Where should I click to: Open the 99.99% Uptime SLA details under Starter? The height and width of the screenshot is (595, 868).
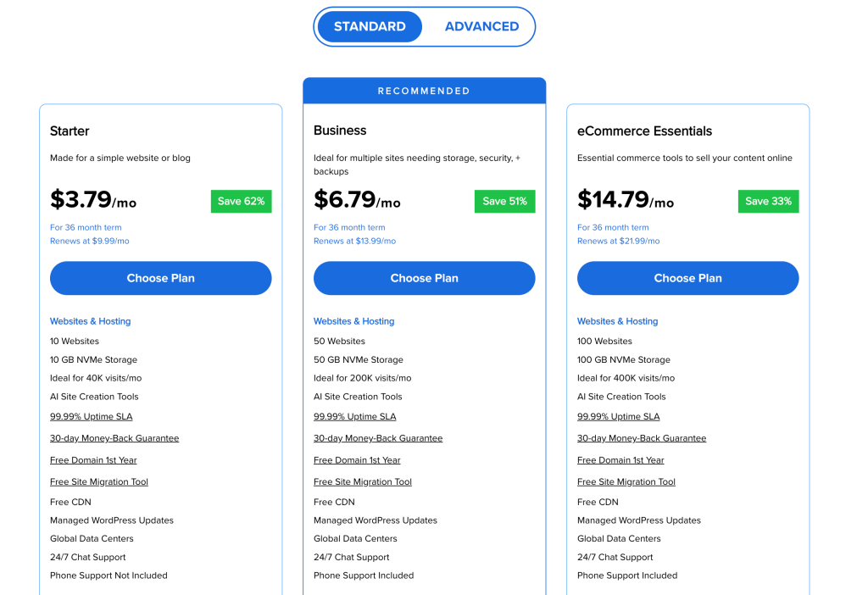[91, 416]
